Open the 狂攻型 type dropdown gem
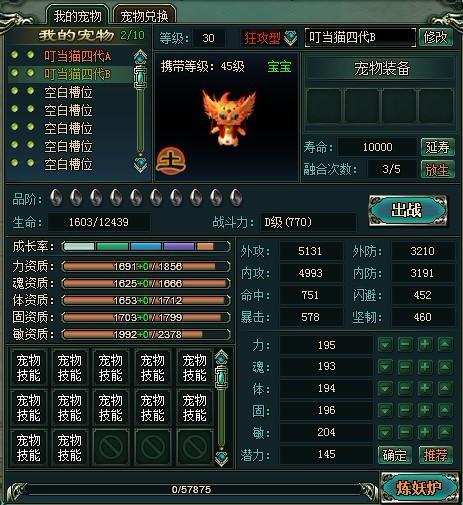This screenshot has width=463, height=505. pos(291,38)
